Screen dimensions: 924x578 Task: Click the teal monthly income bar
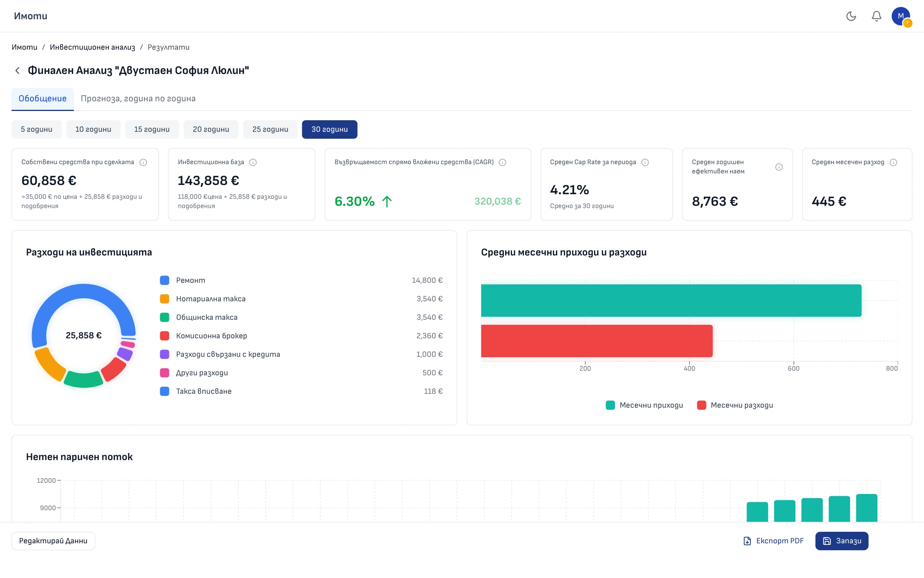coord(671,301)
